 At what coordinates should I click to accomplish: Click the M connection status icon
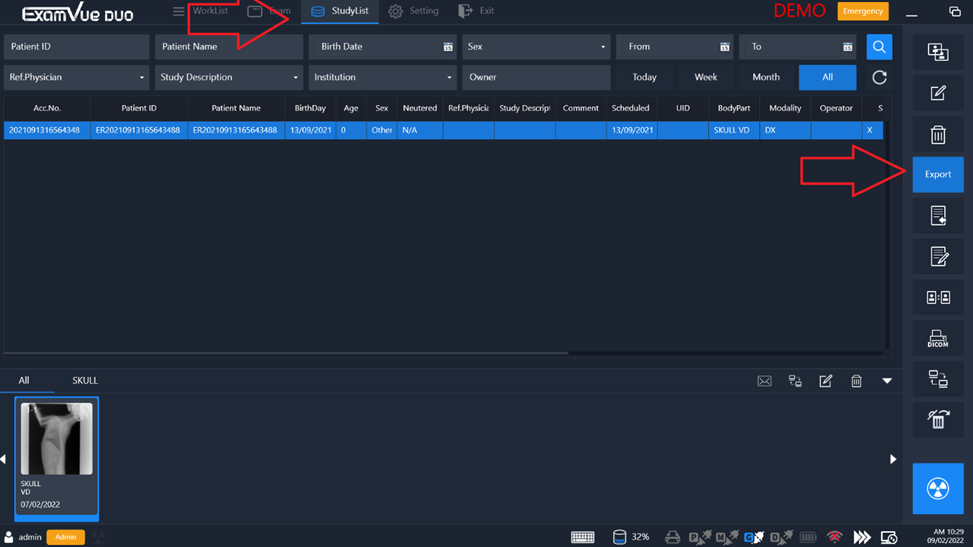(x=727, y=537)
